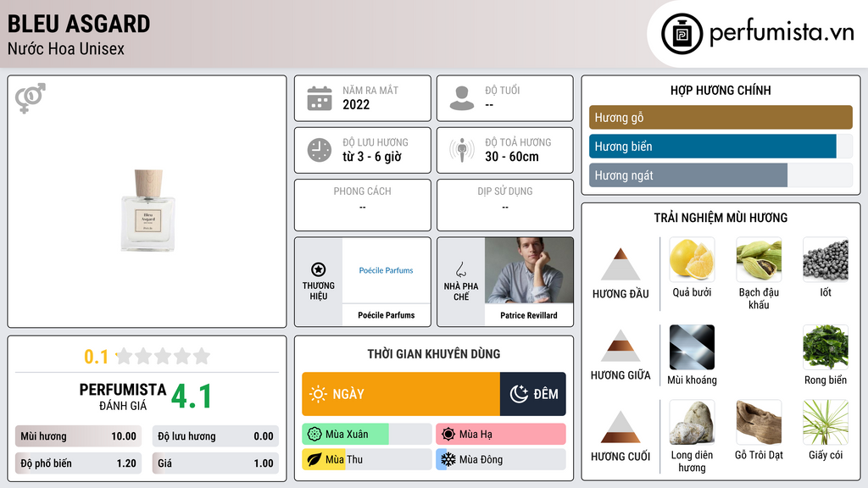Select the Long diên hương ambergris image

[692, 422]
